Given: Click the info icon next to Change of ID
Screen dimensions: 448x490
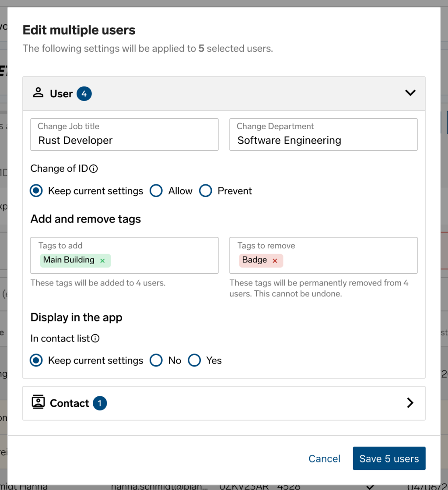Looking at the screenshot, I should pos(94,169).
